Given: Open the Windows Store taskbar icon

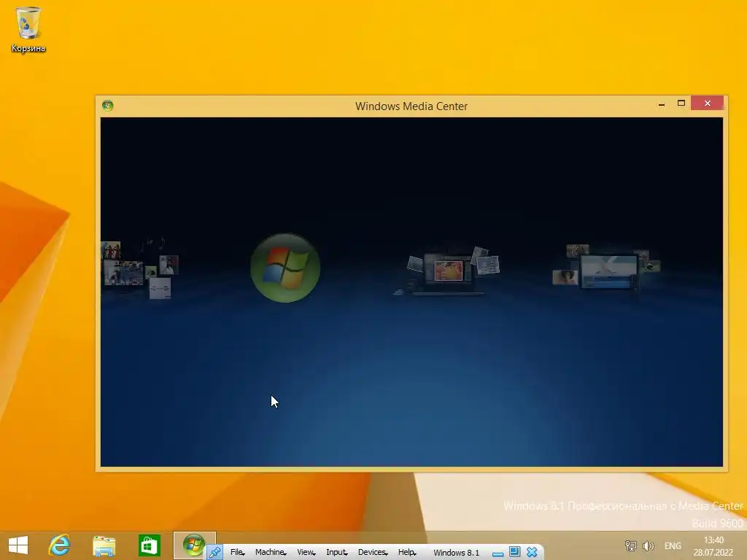Looking at the screenshot, I should (149, 545).
